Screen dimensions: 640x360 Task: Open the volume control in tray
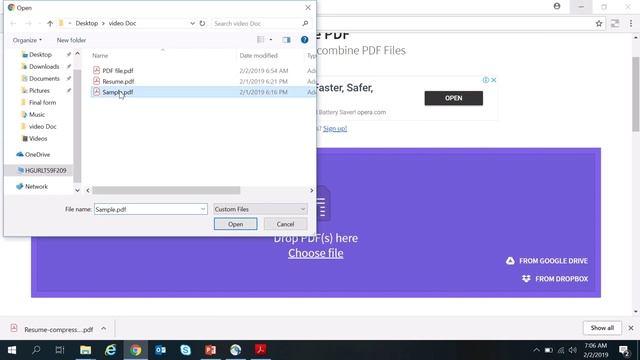573,350
